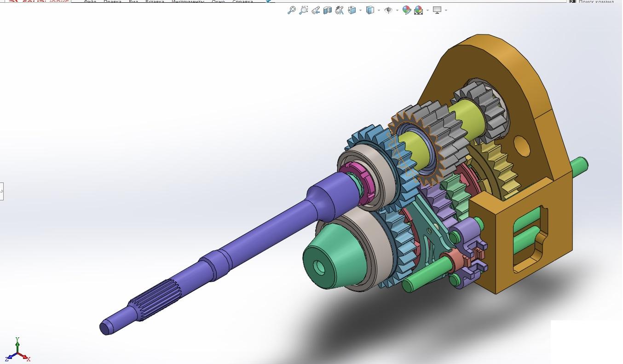
Task: Open the Display Style dropdown arrow
Action: 378,10
